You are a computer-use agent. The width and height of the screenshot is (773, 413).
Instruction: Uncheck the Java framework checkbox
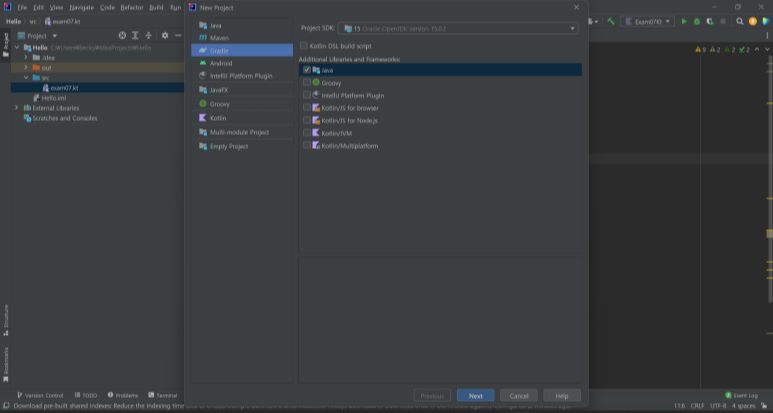coord(307,70)
